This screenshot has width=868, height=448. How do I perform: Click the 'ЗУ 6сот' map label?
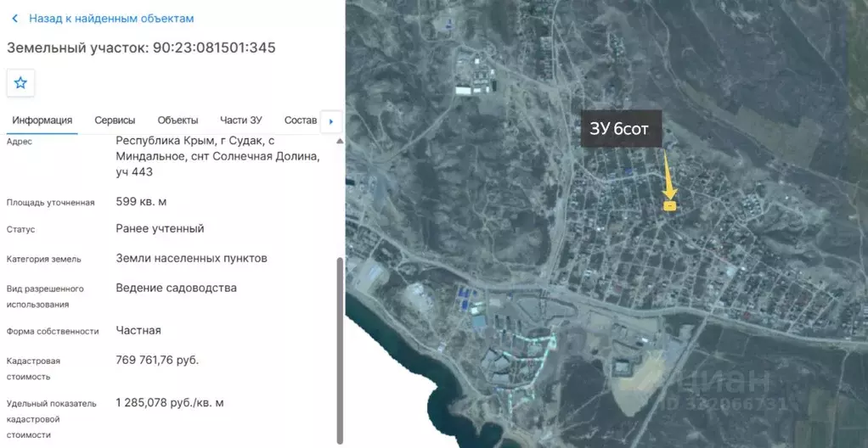pyautogui.click(x=621, y=129)
